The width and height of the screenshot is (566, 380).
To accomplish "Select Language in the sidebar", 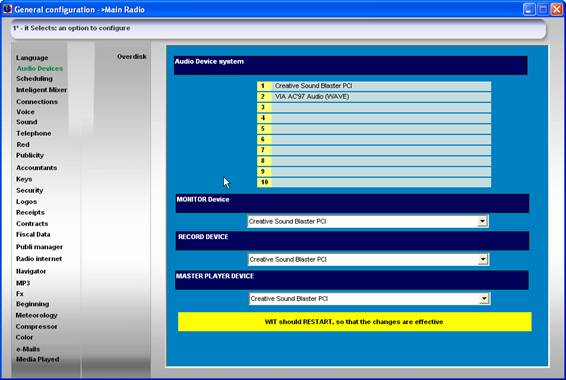I will [32, 58].
